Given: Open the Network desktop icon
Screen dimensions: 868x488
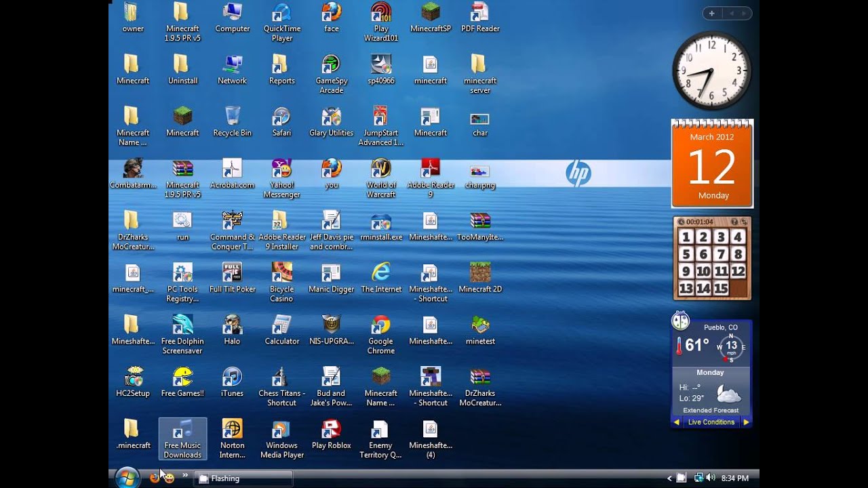Looking at the screenshot, I should pyautogui.click(x=233, y=70).
